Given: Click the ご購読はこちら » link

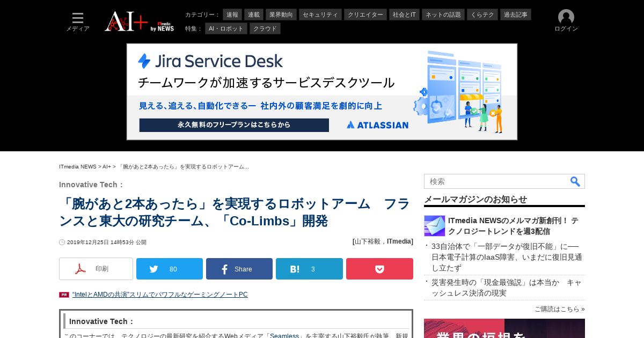Looking at the screenshot, I should (x=560, y=309).
